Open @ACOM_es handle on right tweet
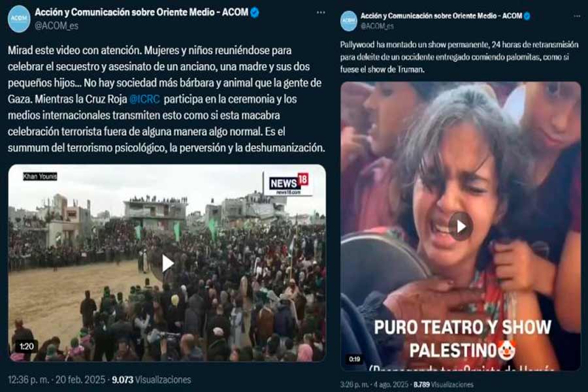The height and width of the screenshot is (392, 588). click(377, 26)
